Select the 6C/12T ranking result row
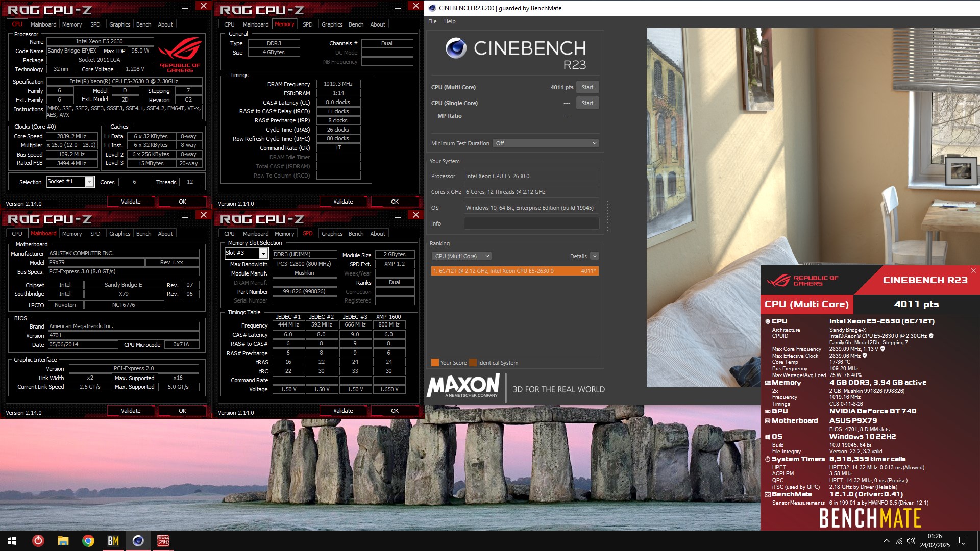 [x=514, y=271]
